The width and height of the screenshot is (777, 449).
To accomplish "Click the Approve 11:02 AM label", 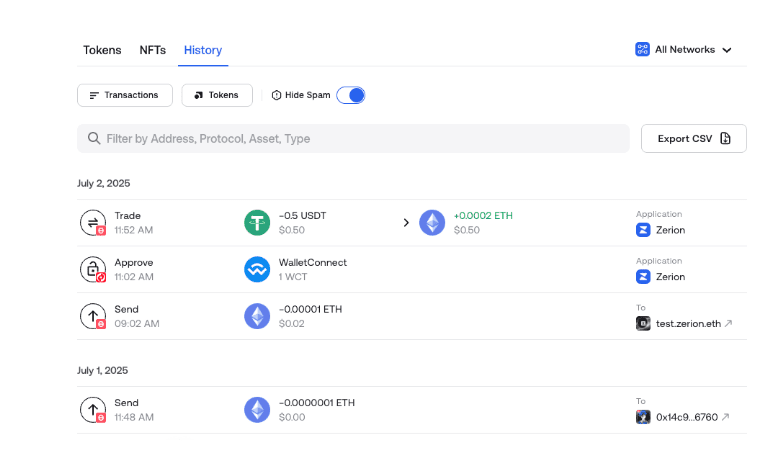I will pos(134,270).
